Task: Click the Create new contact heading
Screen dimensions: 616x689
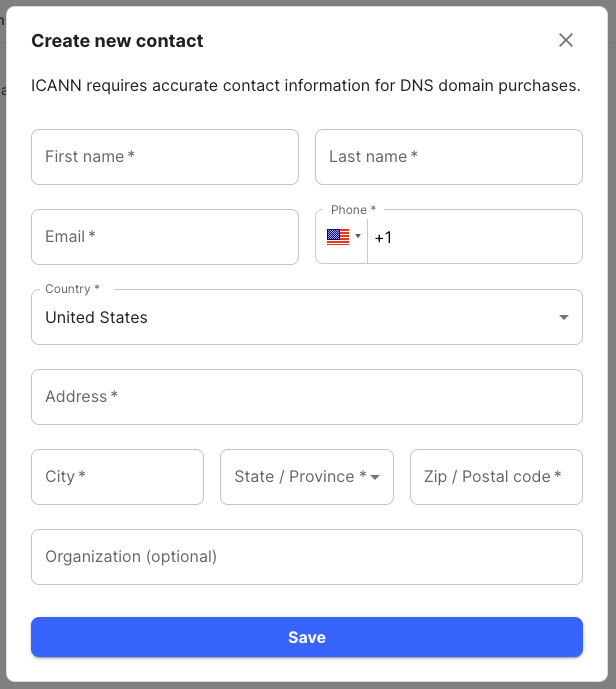Action: [x=117, y=41]
